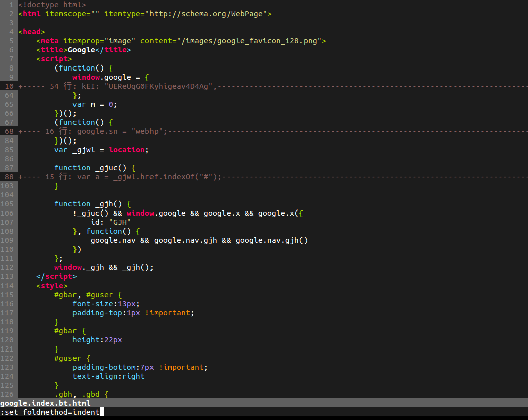Click the '#gbar {' selector on line 119

[x=70, y=331]
